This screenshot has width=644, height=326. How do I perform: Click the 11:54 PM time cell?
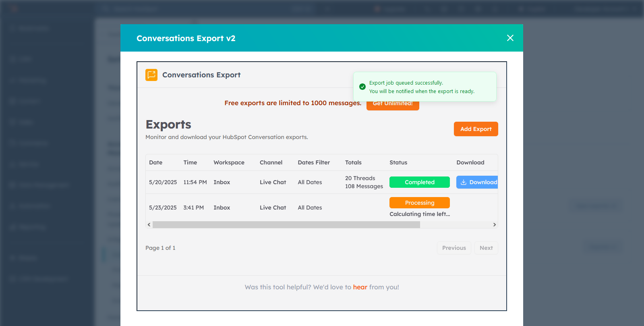click(195, 182)
